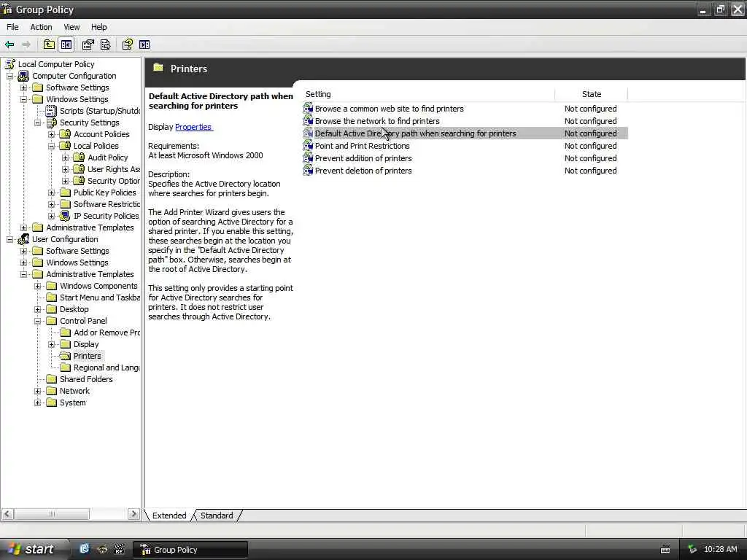Collapse the Control Panel node
This screenshot has width=747, height=560.
pyautogui.click(x=38, y=321)
